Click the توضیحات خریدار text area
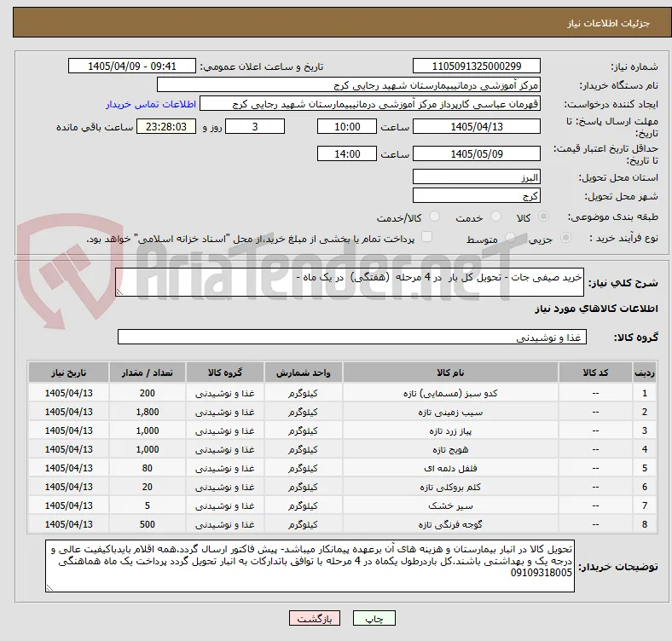This screenshot has width=672, height=641. point(310,566)
